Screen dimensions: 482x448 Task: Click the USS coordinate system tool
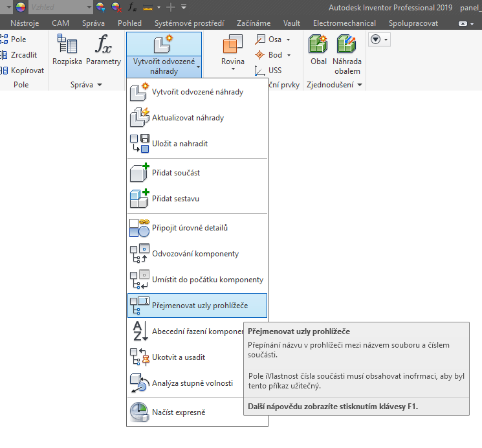pyautogui.click(x=268, y=70)
